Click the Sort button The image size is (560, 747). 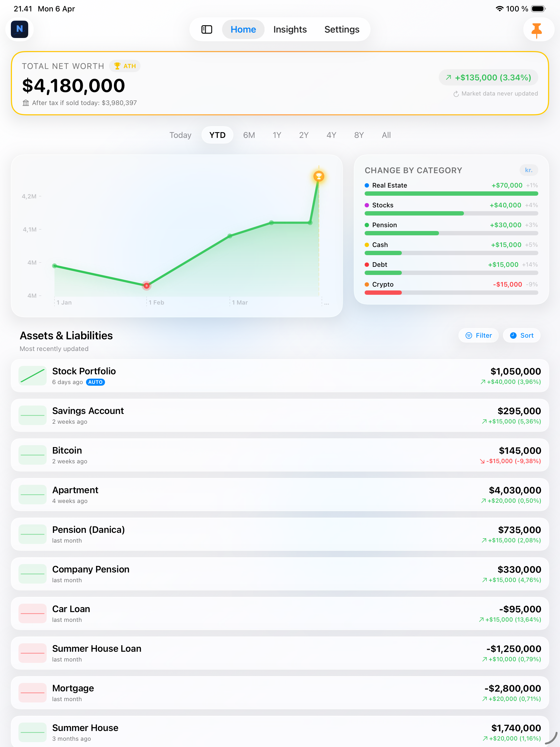(521, 335)
